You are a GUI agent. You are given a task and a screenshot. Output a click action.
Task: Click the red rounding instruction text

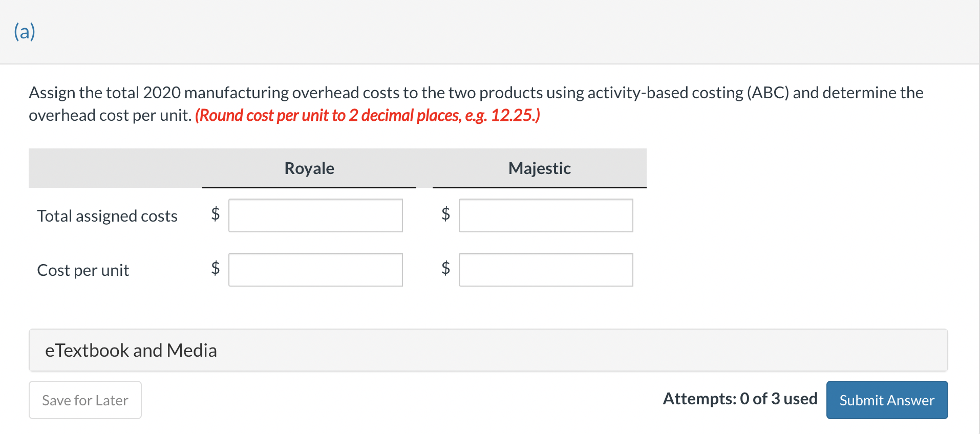tap(368, 116)
